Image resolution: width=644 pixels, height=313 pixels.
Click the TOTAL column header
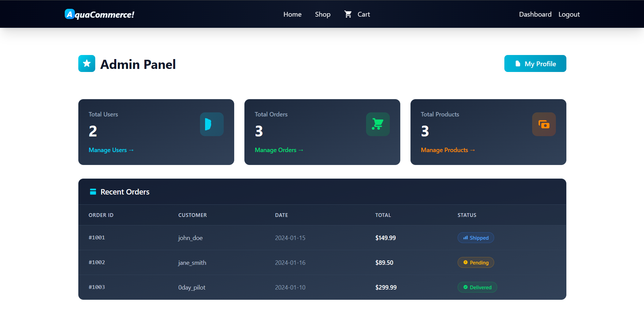click(383, 215)
